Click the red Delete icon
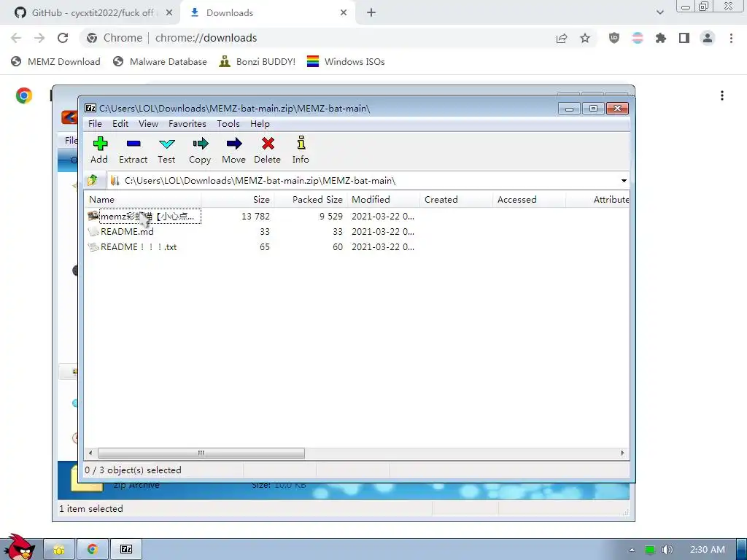Image resolution: width=747 pixels, height=560 pixels. 267,150
